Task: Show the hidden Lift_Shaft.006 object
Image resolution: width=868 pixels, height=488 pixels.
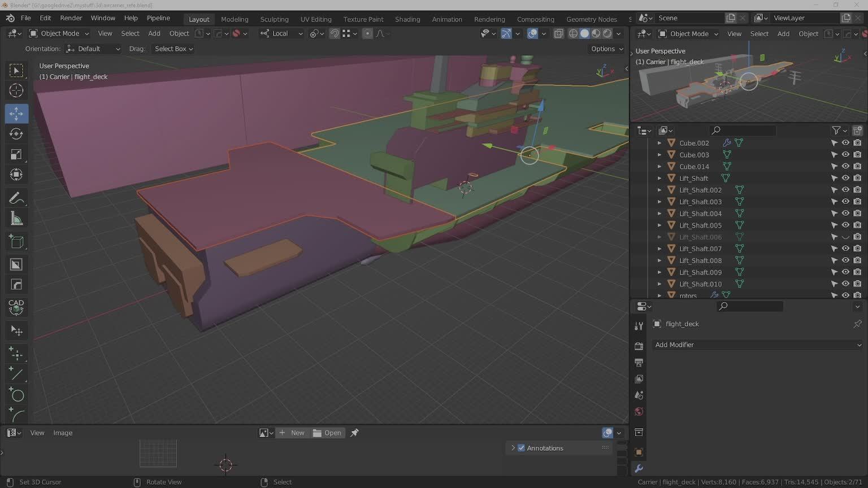Action: click(x=845, y=237)
